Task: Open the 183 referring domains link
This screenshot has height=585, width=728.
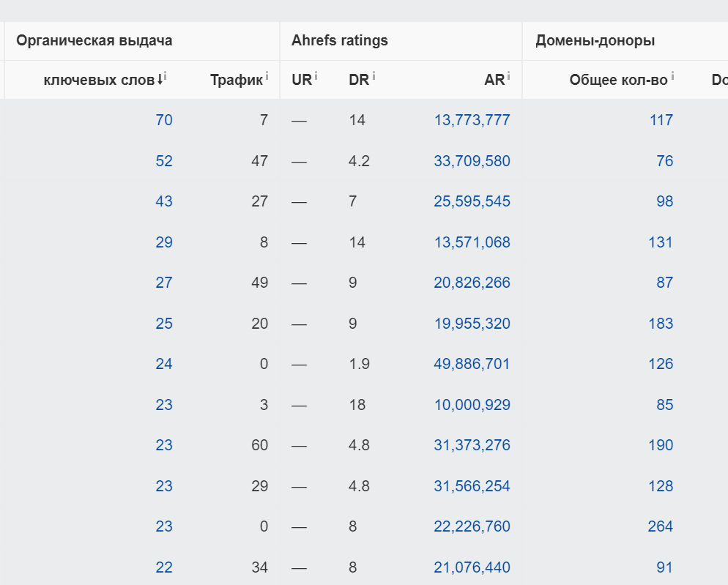Action: [x=660, y=324]
